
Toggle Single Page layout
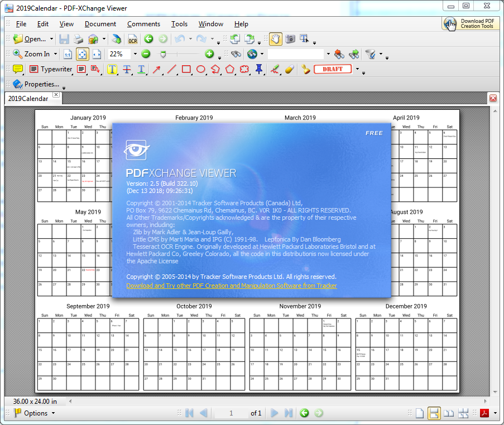click(x=420, y=413)
